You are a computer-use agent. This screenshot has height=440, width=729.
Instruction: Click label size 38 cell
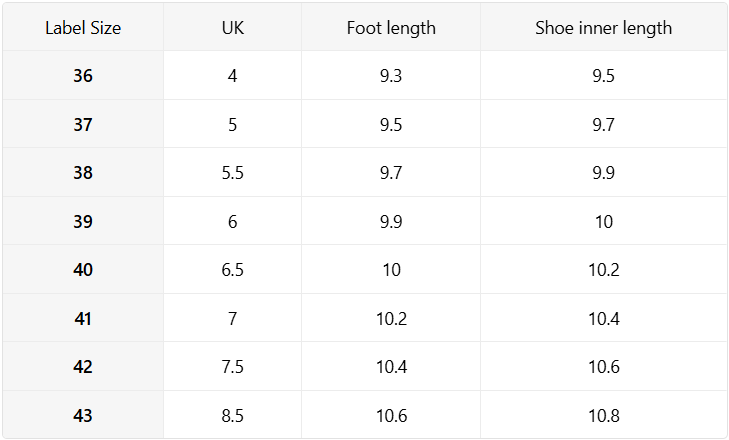(x=83, y=173)
